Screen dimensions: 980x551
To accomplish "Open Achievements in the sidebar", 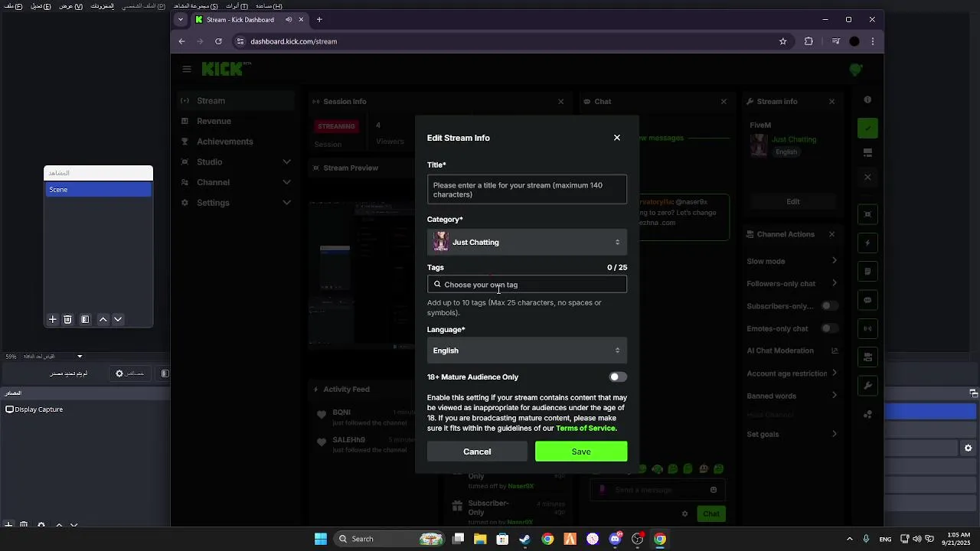I will coord(236,142).
